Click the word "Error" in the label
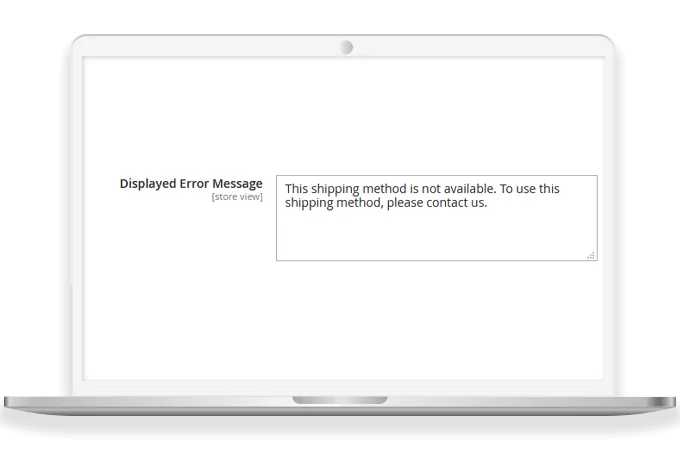This screenshot has height=450, width=680. [194, 183]
